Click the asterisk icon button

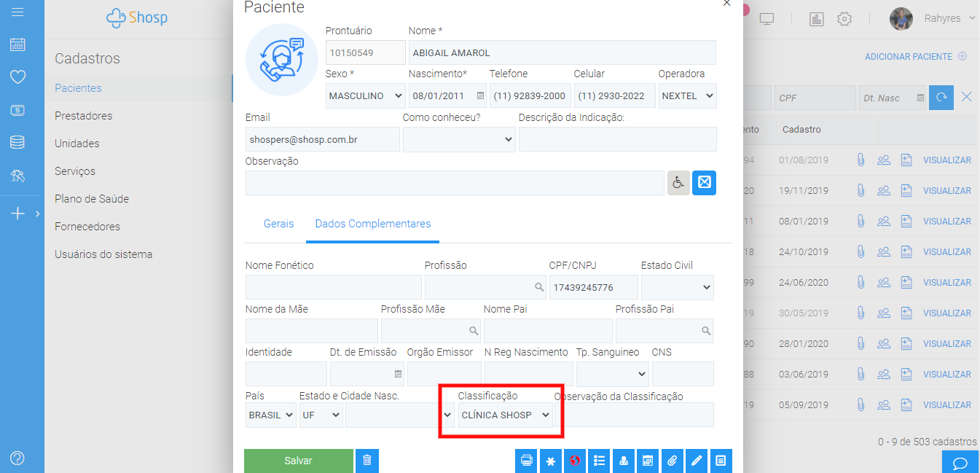click(x=551, y=461)
